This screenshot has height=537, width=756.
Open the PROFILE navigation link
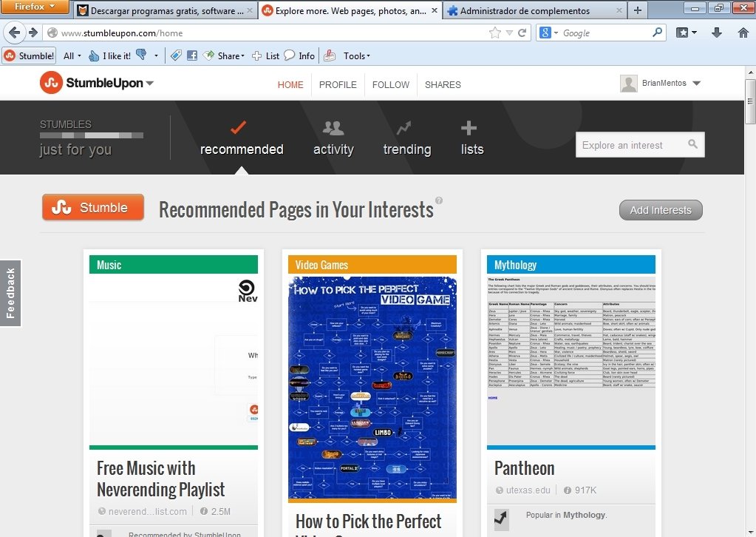click(338, 85)
